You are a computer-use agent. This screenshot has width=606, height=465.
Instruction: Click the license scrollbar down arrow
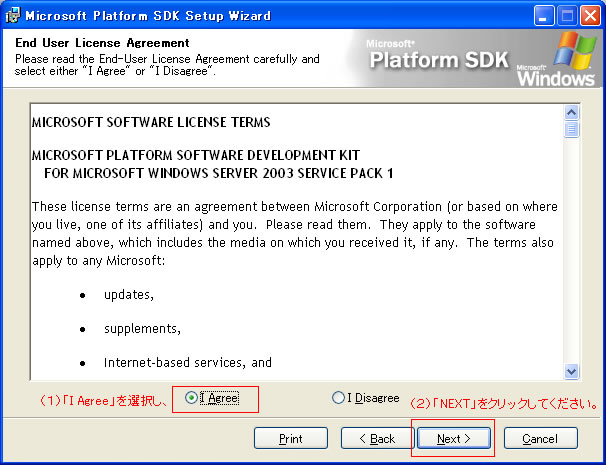(x=572, y=371)
